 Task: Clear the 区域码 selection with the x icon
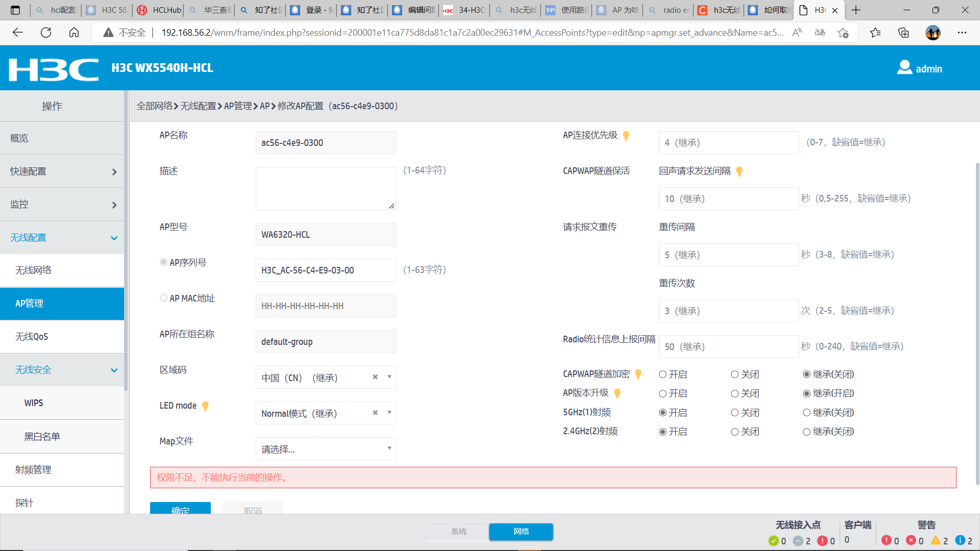pos(375,377)
